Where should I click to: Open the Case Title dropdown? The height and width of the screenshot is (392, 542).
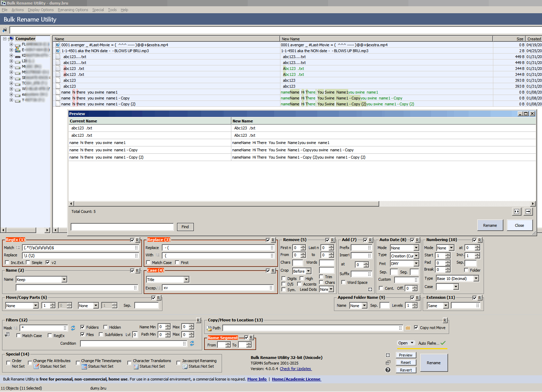coord(186,280)
